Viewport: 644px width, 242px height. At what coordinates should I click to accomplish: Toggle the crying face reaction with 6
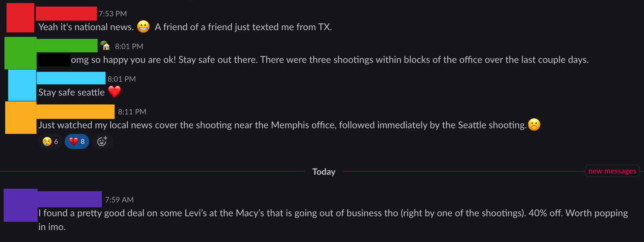[50, 141]
